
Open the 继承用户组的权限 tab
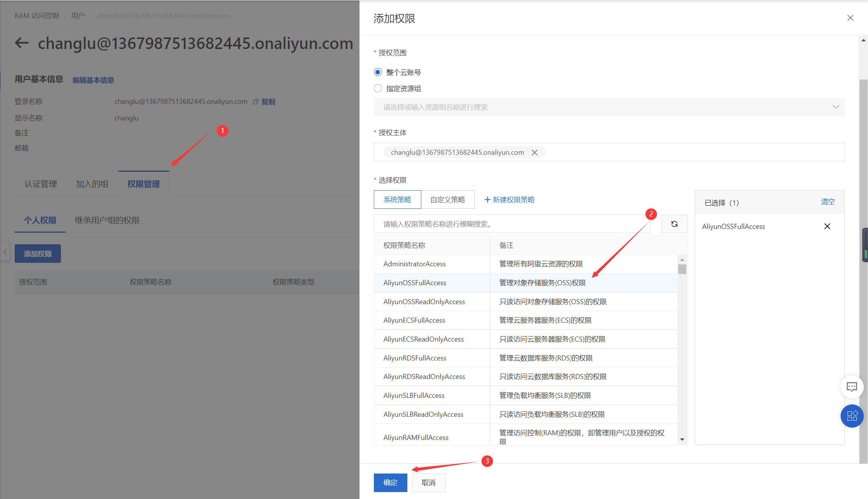click(107, 220)
